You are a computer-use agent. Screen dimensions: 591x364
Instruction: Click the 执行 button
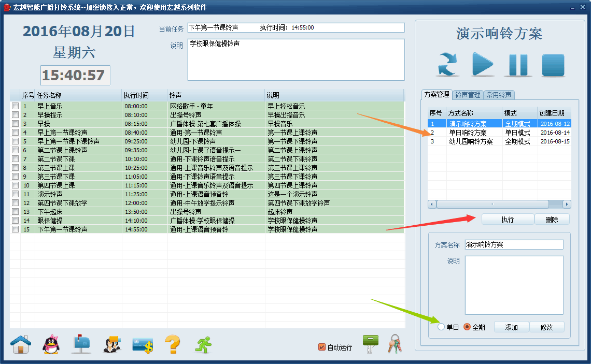[x=507, y=219]
